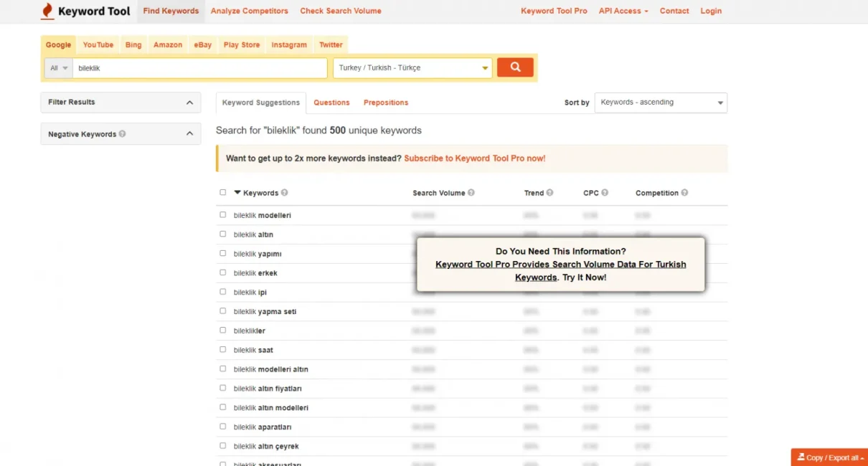
Task: Select checkbox for bileklik altın fiyatları
Action: pos(222,389)
